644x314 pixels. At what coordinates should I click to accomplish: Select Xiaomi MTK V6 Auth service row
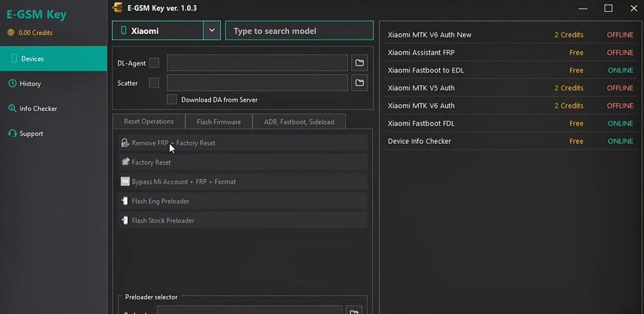(511, 106)
